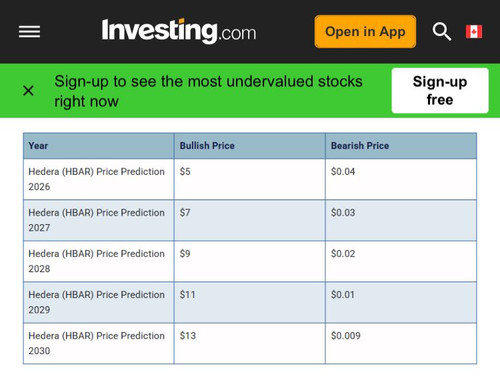
Task: Dismiss the green sign-up banner
Action: coord(28,90)
